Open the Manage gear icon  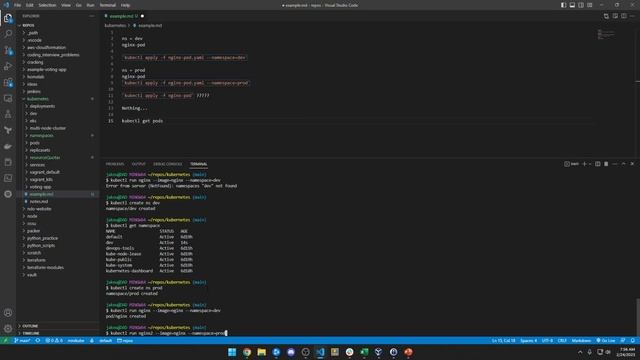8,329
